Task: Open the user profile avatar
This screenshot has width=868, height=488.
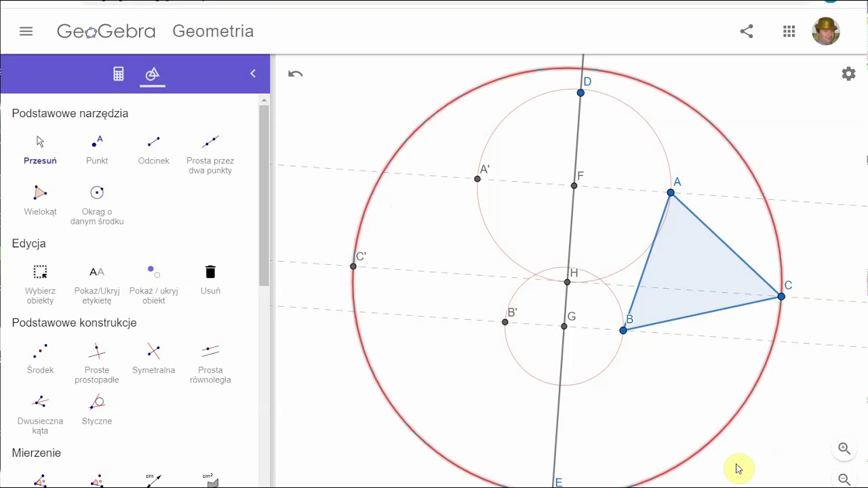Action: pyautogui.click(x=826, y=31)
